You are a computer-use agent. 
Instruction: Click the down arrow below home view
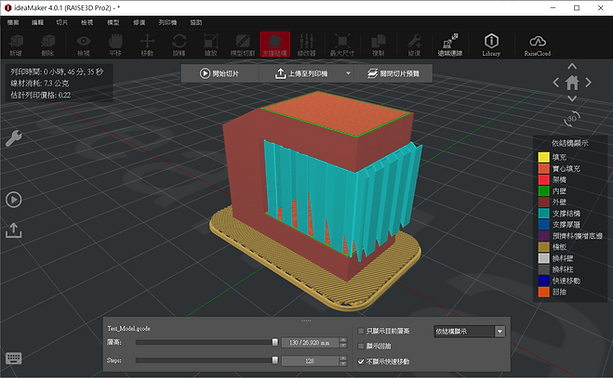click(x=572, y=99)
